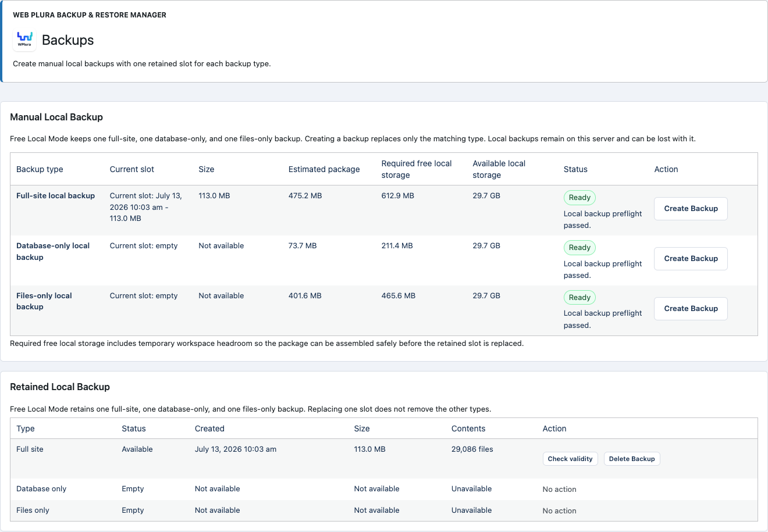Click 'Web Plura Backup & Restore Manager' title

click(90, 15)
